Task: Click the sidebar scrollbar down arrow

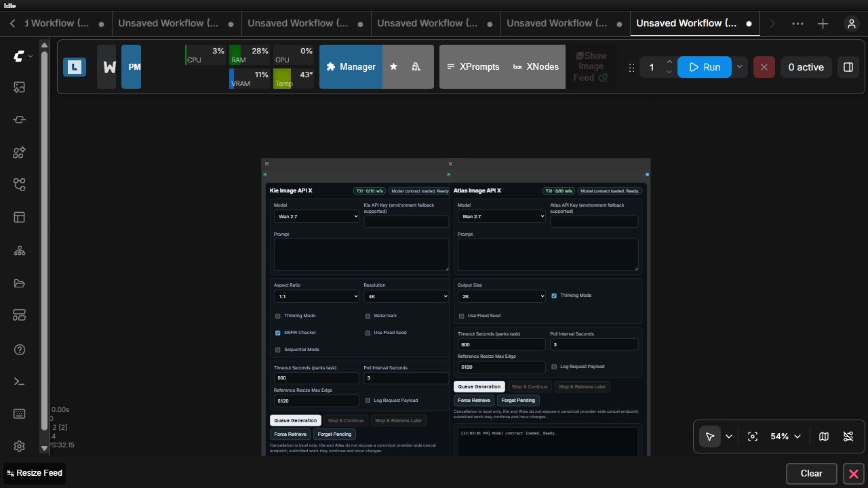Action: [x=44, y=448]
